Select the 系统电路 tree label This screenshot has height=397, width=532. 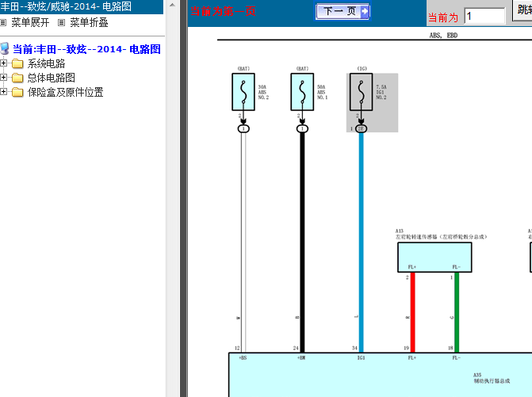(x=46, y=63)
